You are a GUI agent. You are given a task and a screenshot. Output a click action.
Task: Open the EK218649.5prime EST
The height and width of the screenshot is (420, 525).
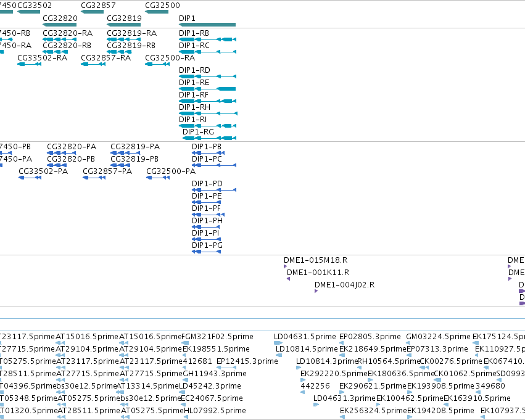tap(342, 355)
